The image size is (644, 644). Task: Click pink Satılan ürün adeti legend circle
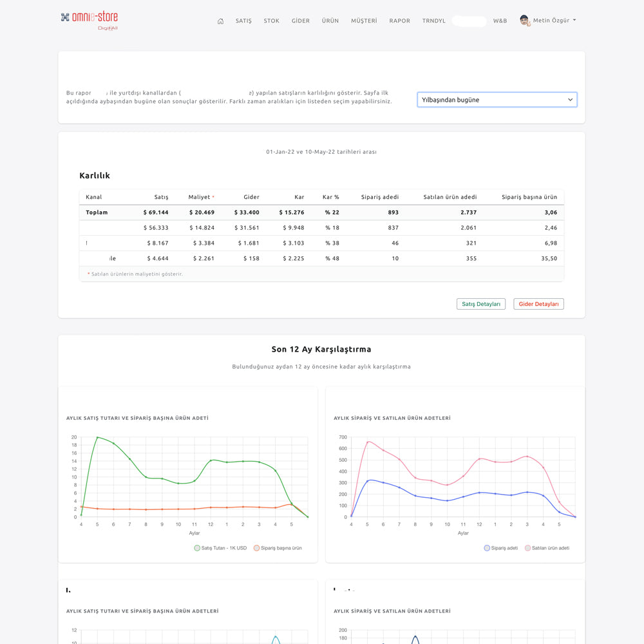coord(527,548)
